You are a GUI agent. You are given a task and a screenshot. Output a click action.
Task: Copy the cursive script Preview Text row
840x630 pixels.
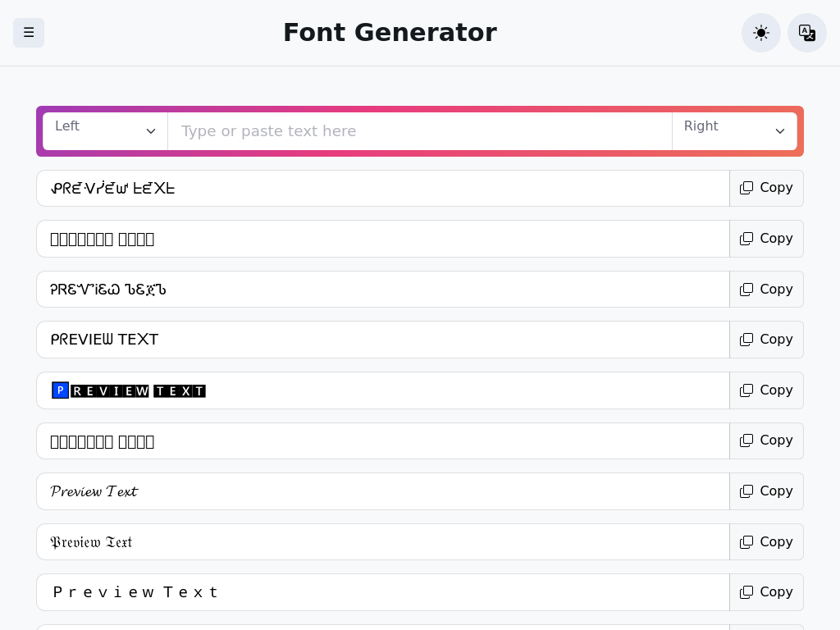766,491
